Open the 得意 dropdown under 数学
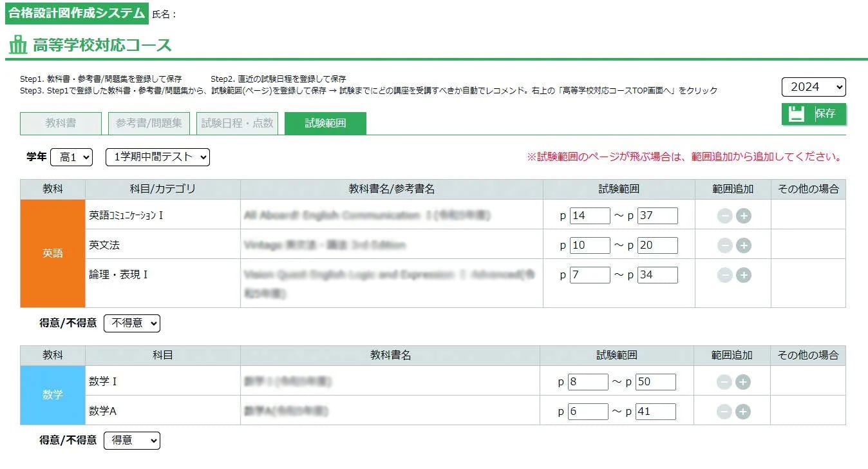This screenshot has width=868, height=469. coord(132,440)
